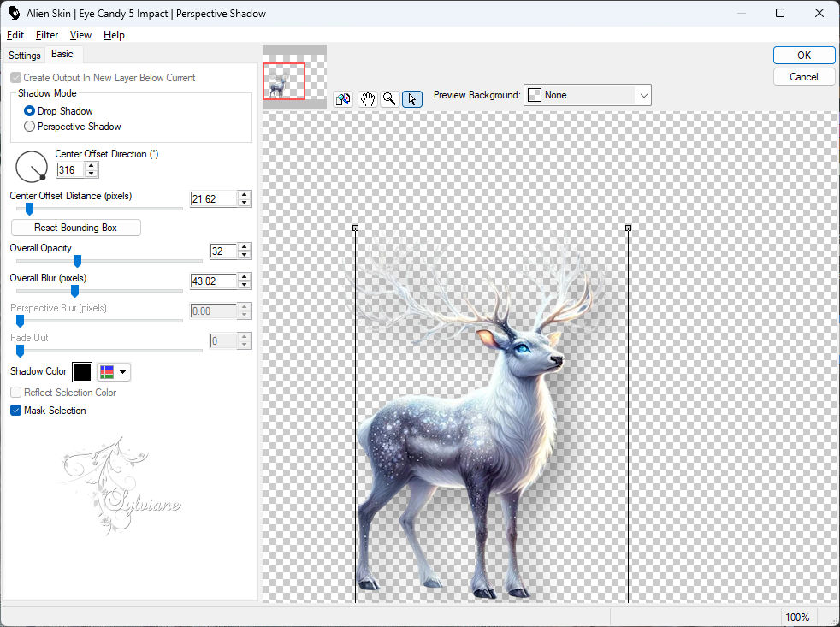Decrease Overall Blur with down arrow
Screen dimensions: 840x627
(x=245, y=285)
